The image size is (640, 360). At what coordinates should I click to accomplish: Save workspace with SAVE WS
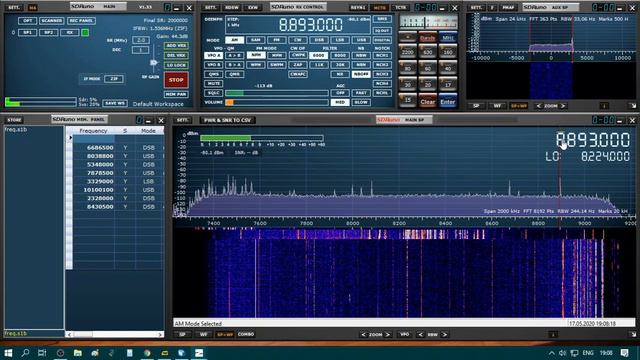[115, 103]
